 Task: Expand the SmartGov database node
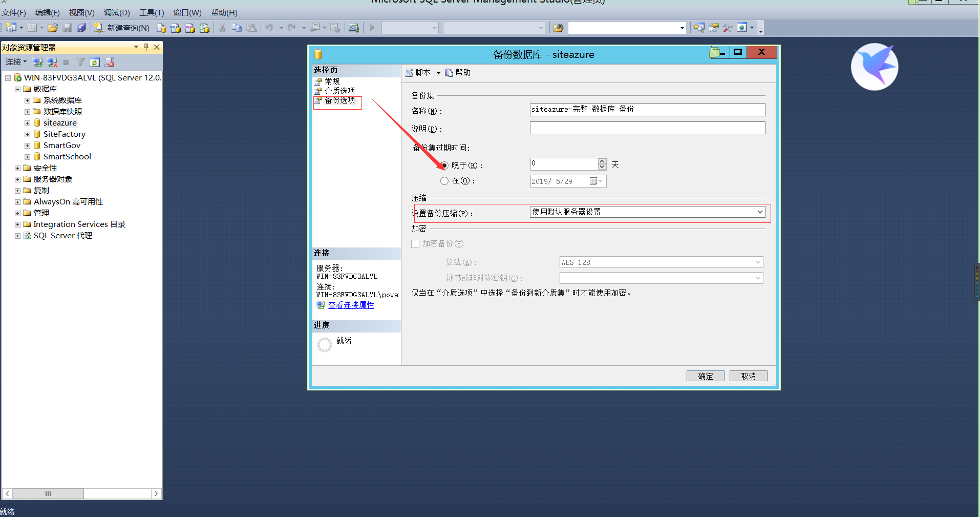(27, 145)
